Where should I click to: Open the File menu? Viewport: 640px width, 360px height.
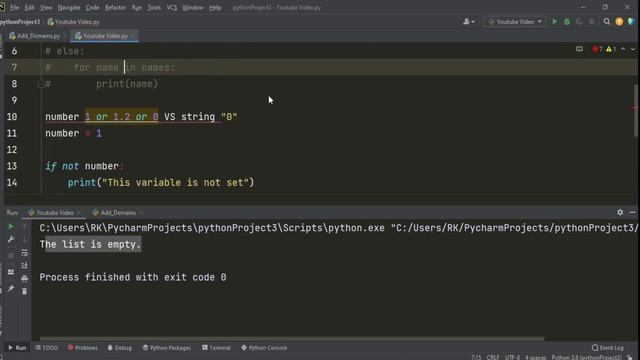pyautogui.click(x=14, y=7)
